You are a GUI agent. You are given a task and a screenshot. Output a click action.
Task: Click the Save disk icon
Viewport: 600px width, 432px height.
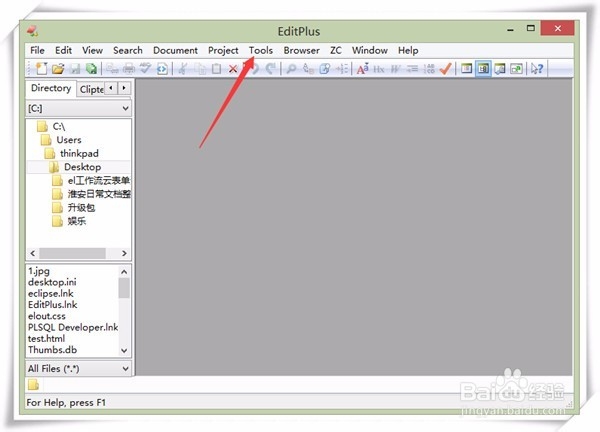coord(75,69)
